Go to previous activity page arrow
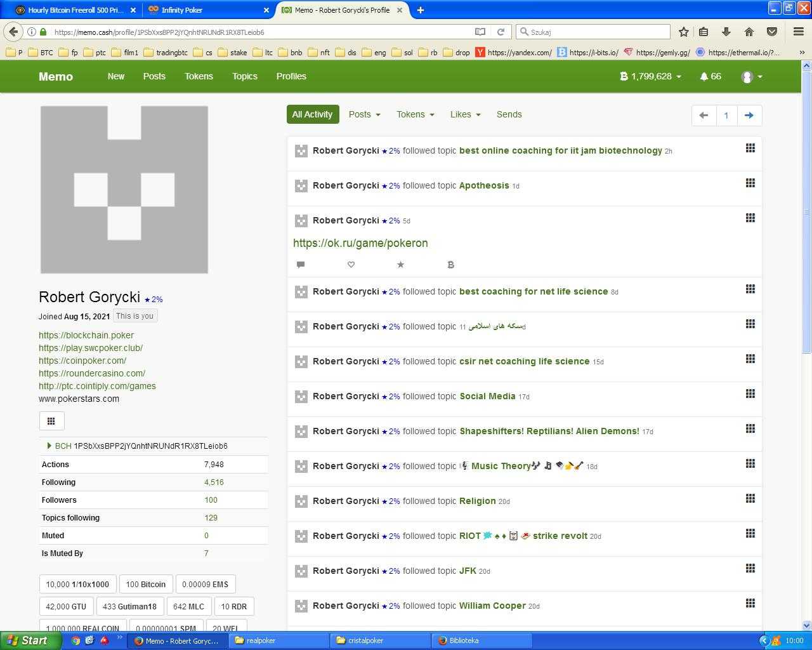The width and height of the screenshot is (812, 650). pyautogui.click(x=704, y=115)
